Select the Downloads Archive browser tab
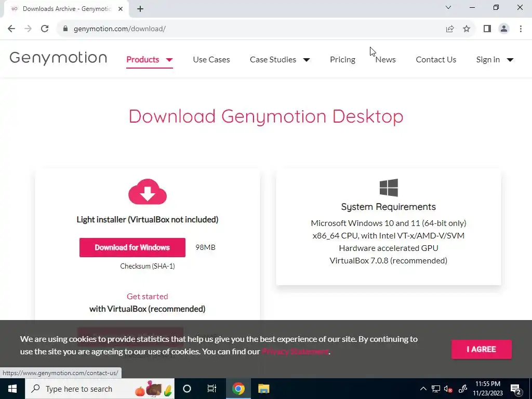532x399 pixels. click(66, 9)
